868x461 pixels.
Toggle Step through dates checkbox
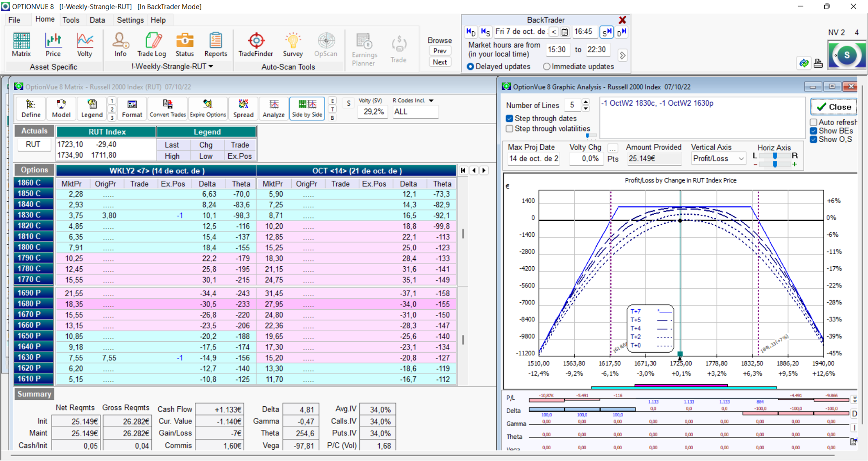[510, 118]
